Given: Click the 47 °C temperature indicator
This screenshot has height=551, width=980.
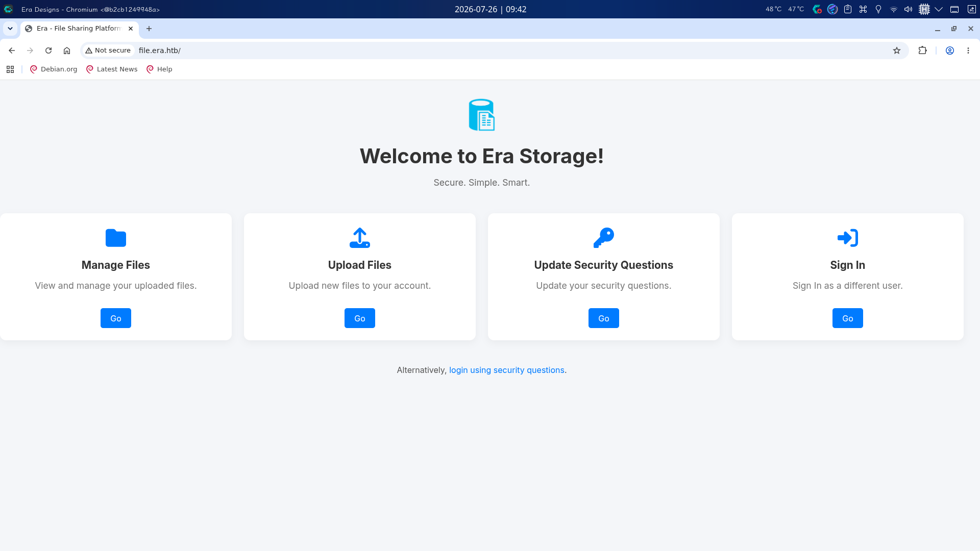Looking at the screenshot, I should point(796,9).
